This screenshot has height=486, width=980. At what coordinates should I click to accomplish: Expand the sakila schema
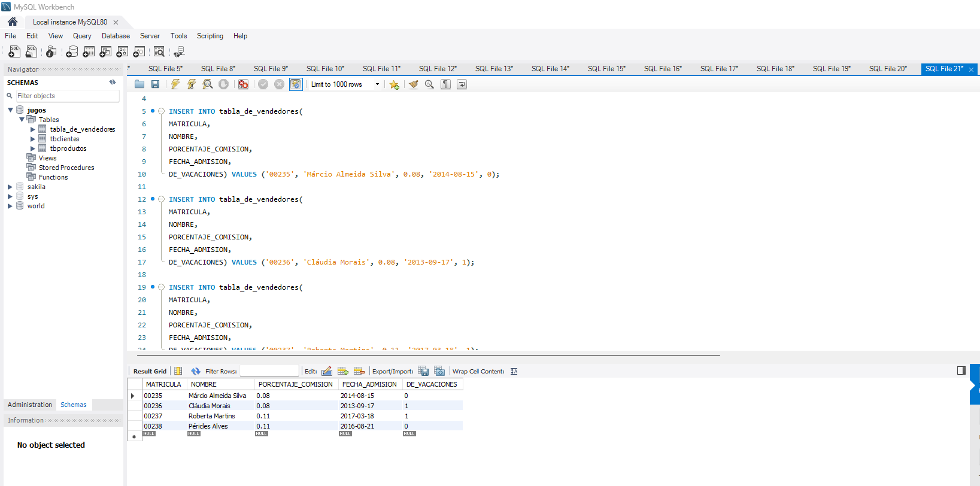click(x=10, y=187)
